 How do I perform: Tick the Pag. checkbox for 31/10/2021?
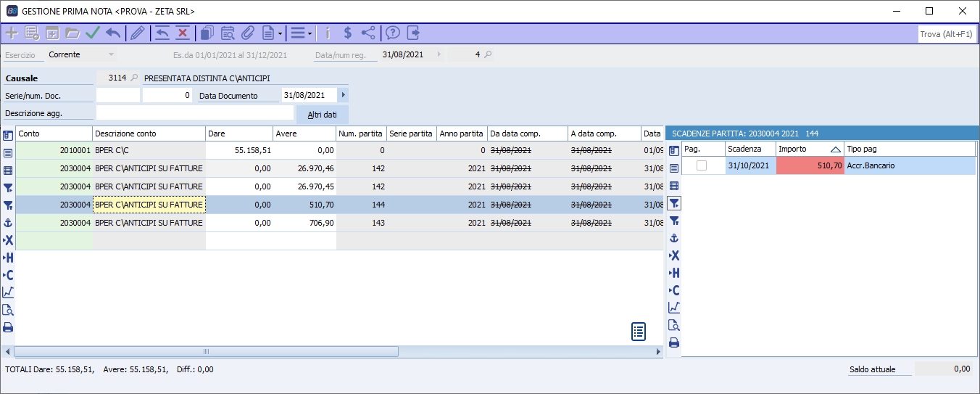[702, 165]
